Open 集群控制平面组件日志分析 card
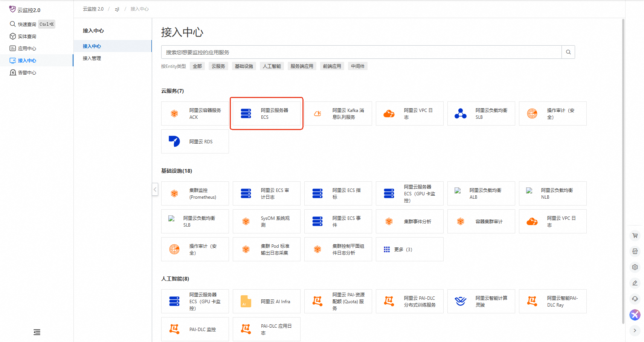The height and width of the screenshot is (342, 644). point(338,249)
